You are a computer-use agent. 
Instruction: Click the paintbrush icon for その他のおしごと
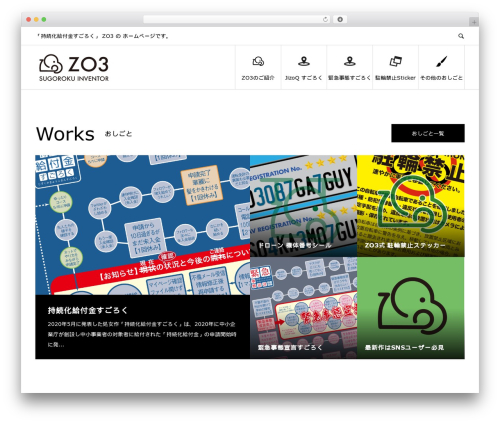point(441,61)
